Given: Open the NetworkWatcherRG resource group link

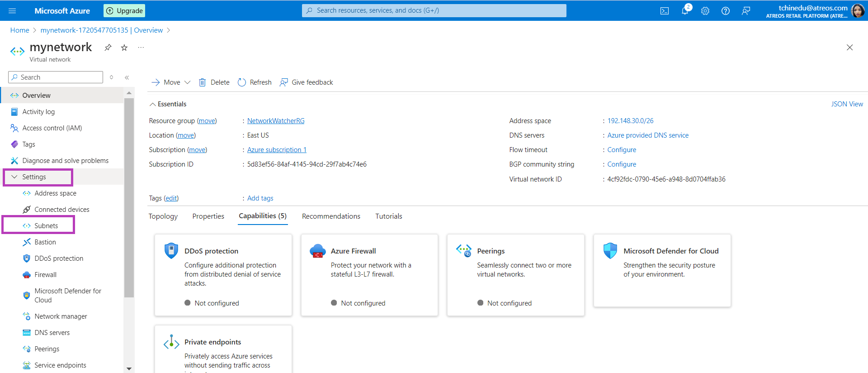Looking at the screenshot, I should 276,121.
